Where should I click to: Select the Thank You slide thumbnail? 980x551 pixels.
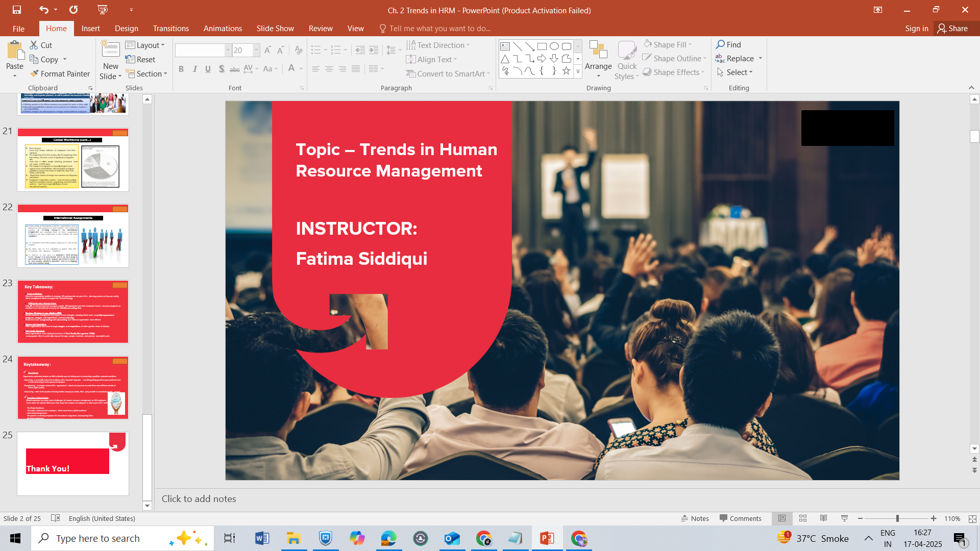[x=73, y=463]
